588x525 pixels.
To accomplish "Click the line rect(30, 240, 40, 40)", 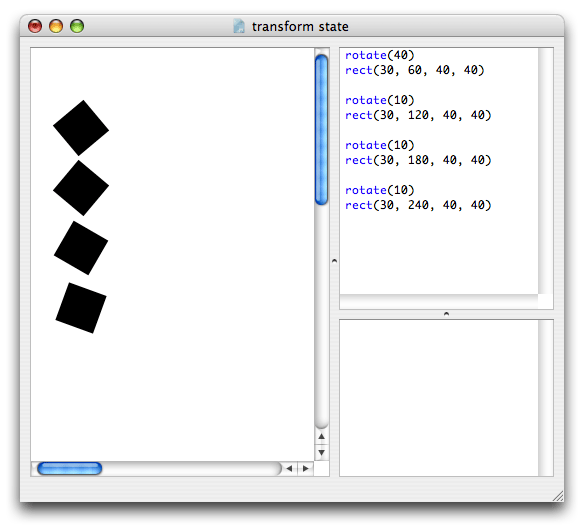I will 418,205.
